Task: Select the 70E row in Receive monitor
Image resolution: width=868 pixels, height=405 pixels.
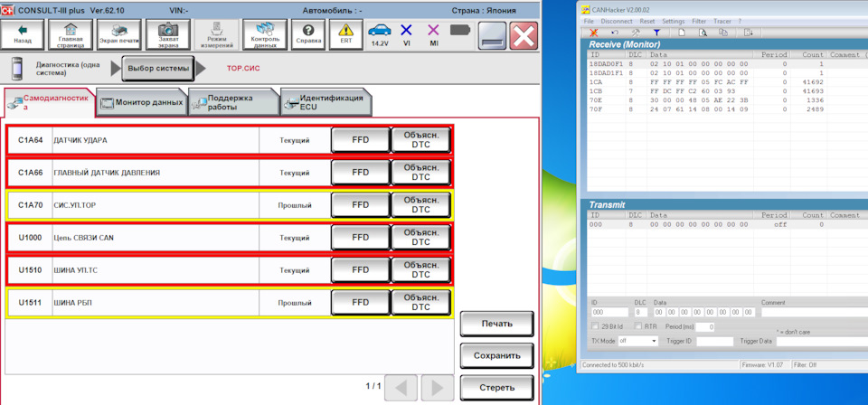Action: (727, 100)
